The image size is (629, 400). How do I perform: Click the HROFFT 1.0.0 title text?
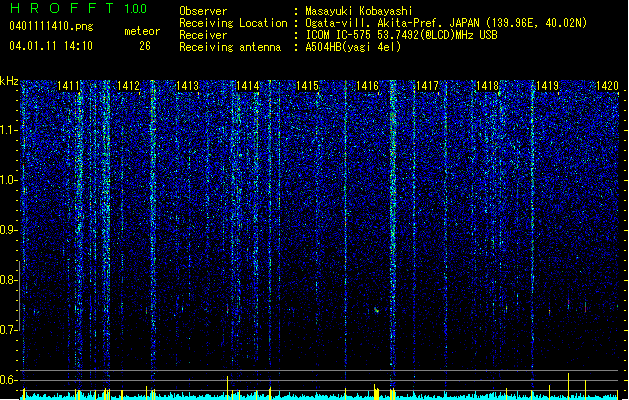(78, 8)
